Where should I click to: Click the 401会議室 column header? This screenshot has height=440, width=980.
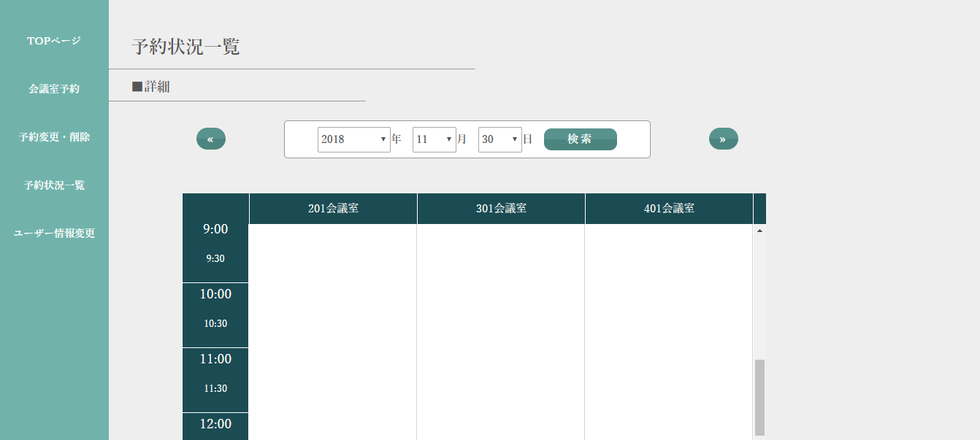(669, 209)
